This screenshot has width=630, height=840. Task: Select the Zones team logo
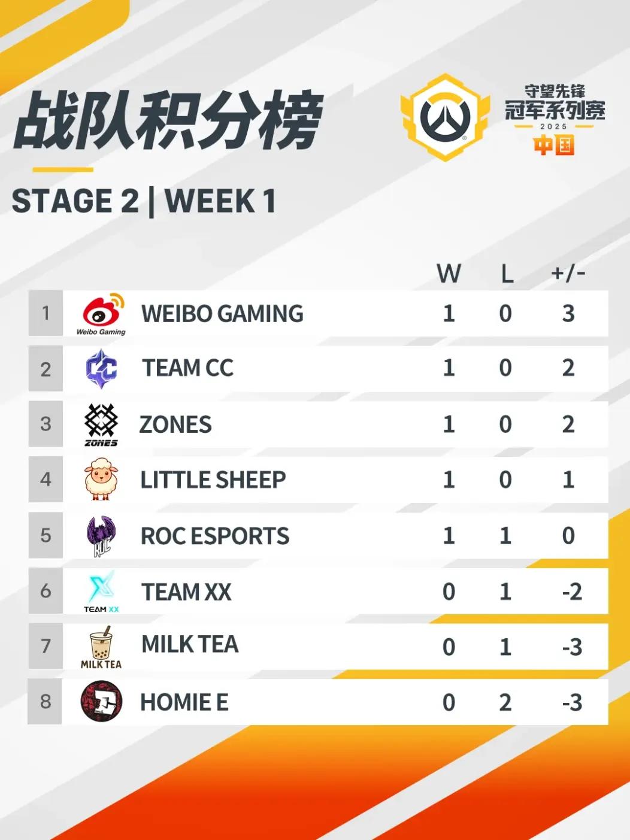click(101, 424)
